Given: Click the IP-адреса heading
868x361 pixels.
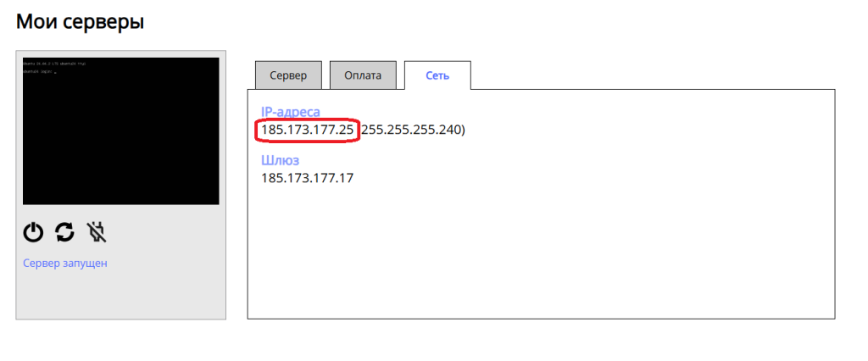Looking at the screenshot, I should [291, 112].
